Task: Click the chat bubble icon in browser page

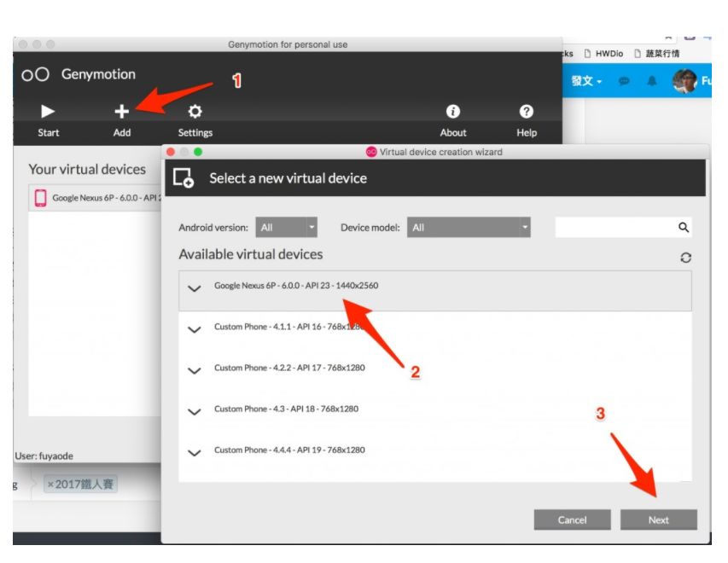Action: click(x=624, y=81)
